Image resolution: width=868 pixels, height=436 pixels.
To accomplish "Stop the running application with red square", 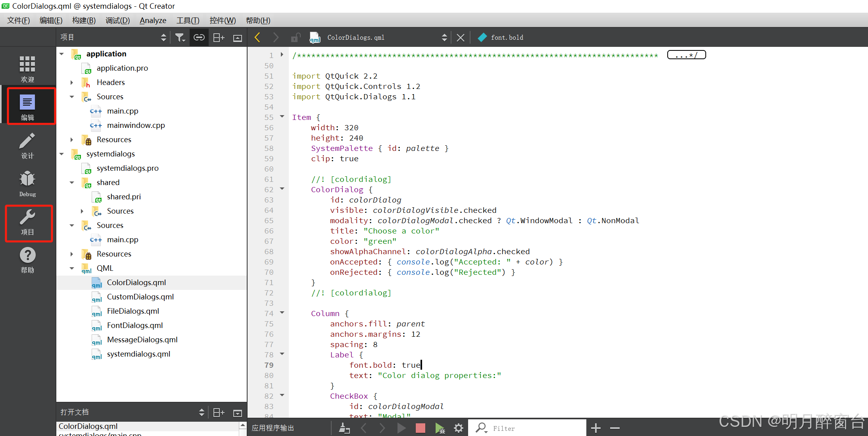I will 420,428.
